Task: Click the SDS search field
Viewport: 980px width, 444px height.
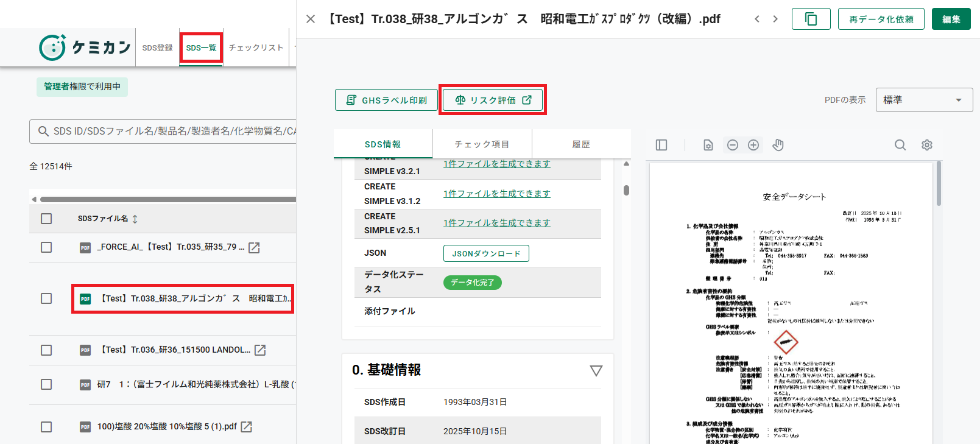Action: (163, 131)
